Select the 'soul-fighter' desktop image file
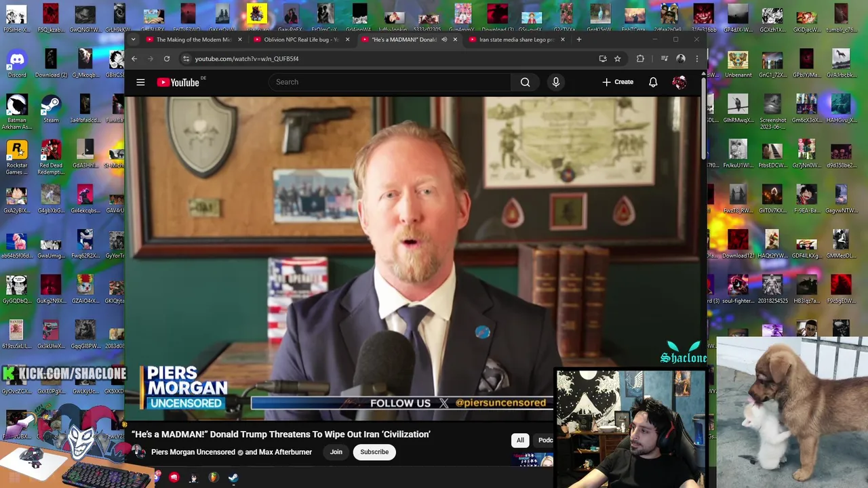 pyautogui.click(x=738, y=289)
